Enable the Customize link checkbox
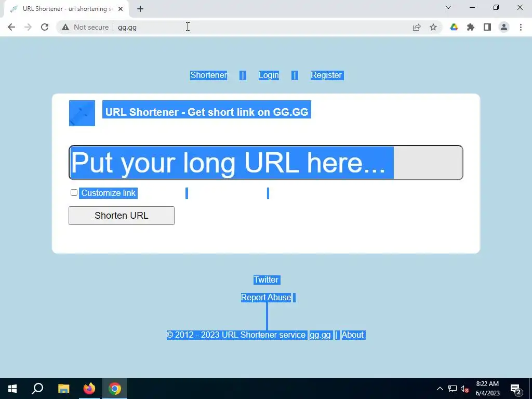 coord(74,193)
